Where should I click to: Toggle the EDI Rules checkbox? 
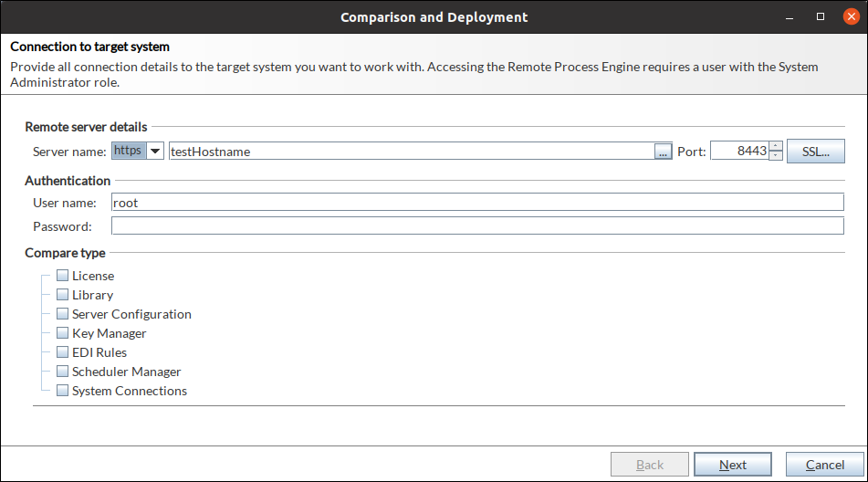tap(63, 352)
